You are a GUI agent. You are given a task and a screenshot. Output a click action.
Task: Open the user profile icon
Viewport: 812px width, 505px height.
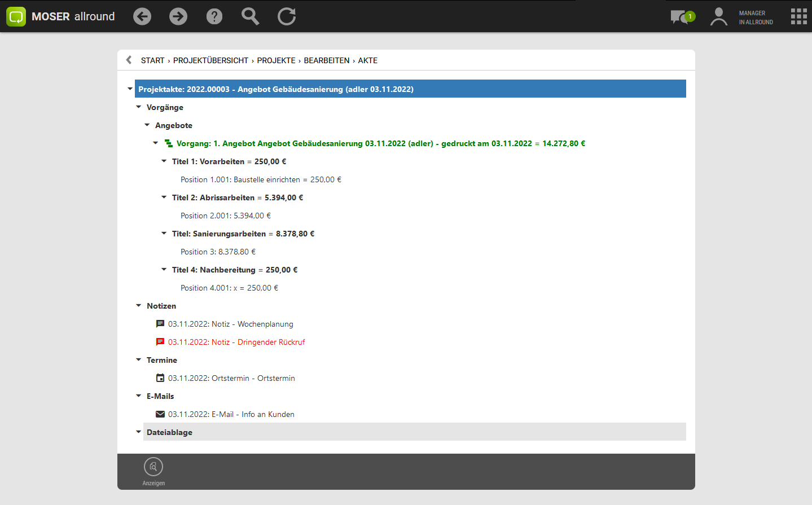click(x=718, y=17)
